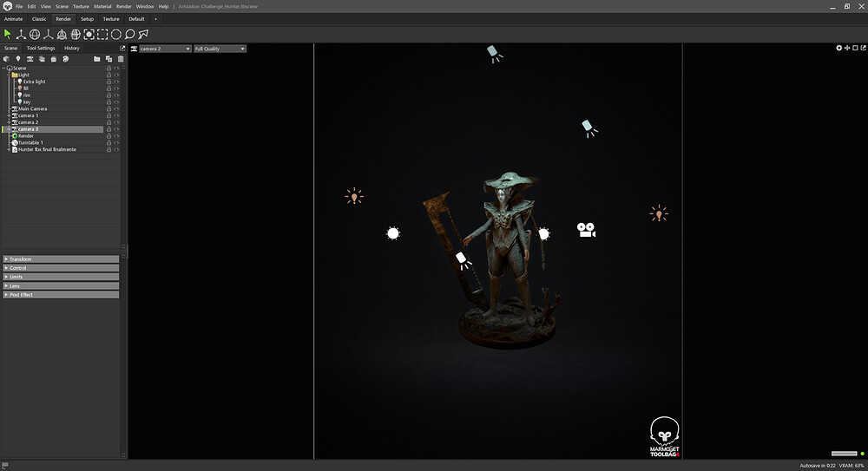Select camera gizmo in viewport
This screenshot has width=868, height=471.
pos(586,230)
